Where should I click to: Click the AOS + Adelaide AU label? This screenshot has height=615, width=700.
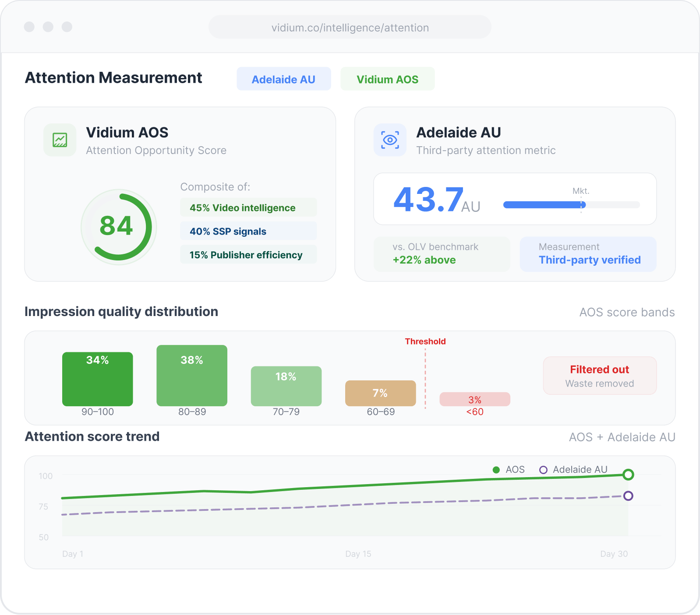[x=622, y=437]
